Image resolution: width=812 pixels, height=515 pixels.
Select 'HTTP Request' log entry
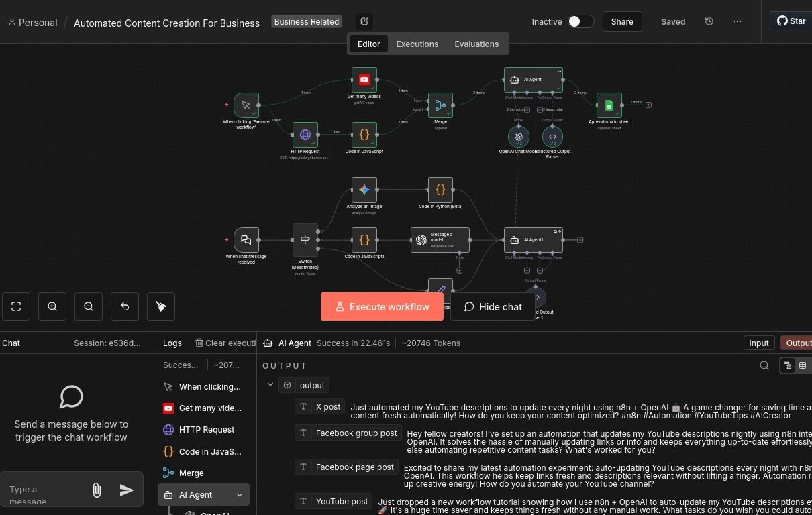[202, 429]
